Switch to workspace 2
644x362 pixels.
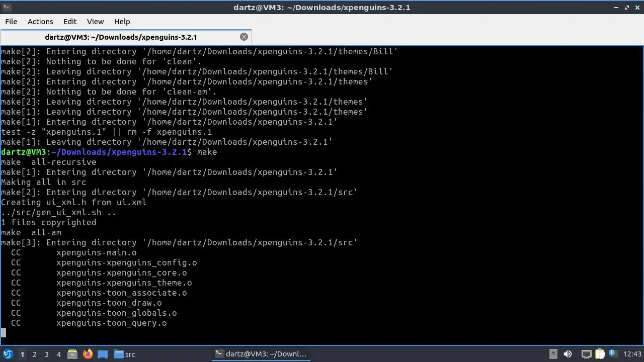point(34,354)
